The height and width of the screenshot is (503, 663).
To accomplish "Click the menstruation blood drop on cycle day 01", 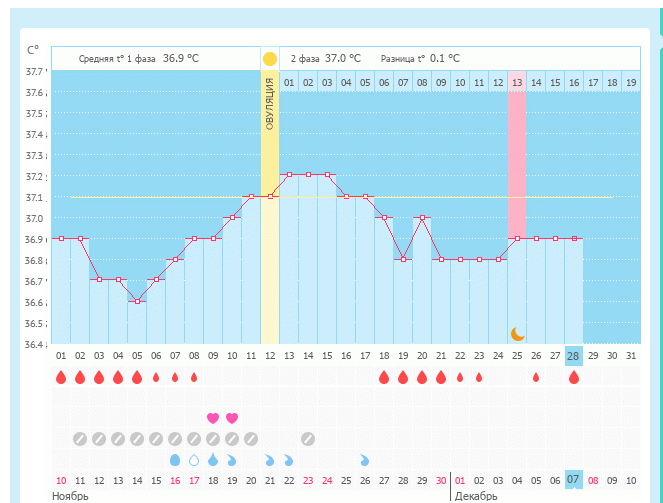I will point(61,377).
